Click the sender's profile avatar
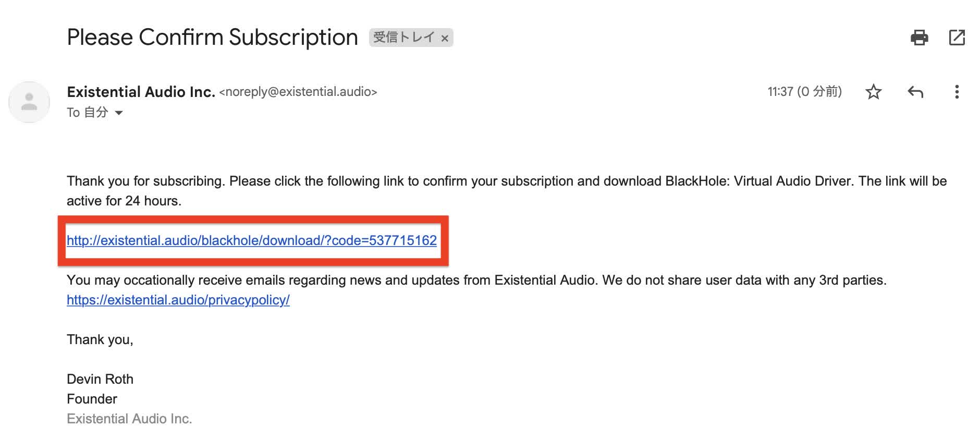The height and width of the screenshot is (439, 980). pos(29,102)
